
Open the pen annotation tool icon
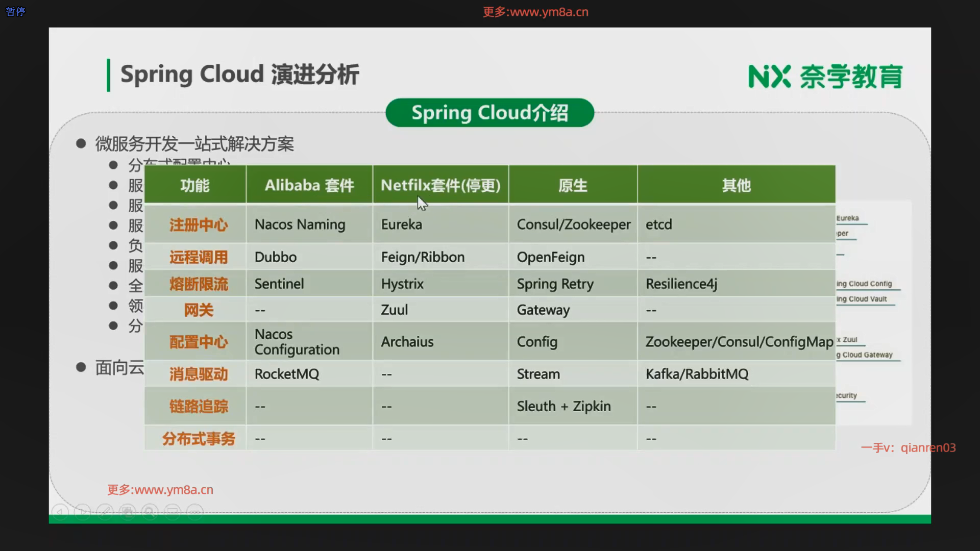click(105, 511)
